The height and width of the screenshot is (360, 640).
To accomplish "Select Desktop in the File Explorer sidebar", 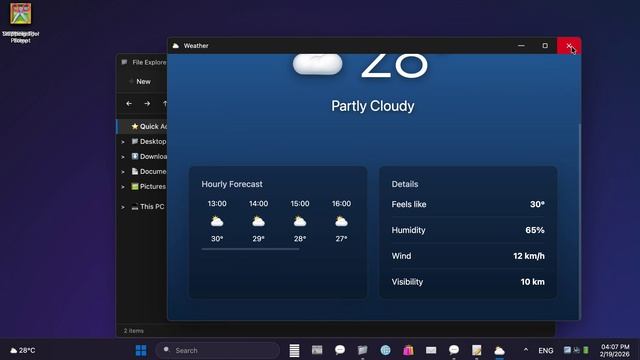I will coord(142,142).
